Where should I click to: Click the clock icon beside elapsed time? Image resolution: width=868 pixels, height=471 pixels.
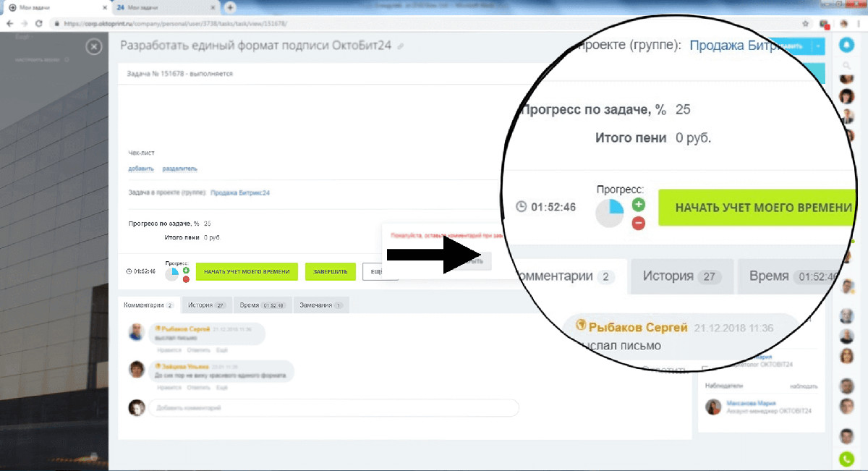[129, 272]
